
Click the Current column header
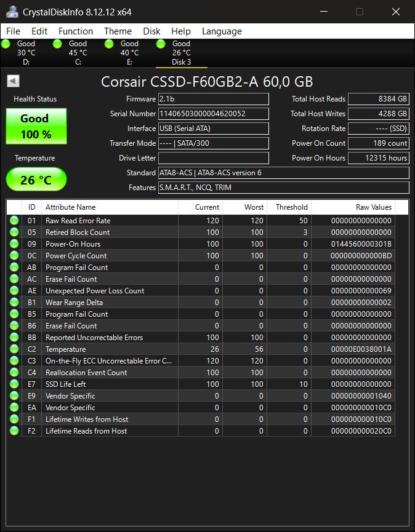click(200, 207)
